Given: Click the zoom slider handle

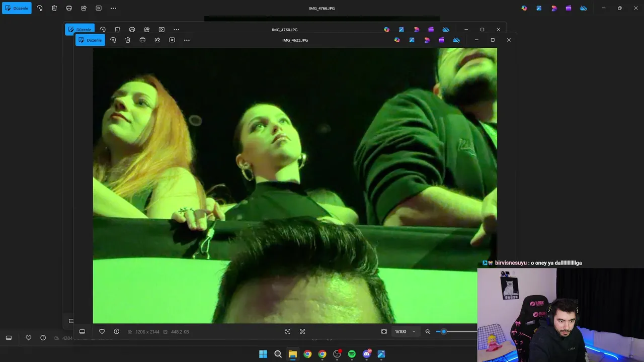Looking at the screenshot, I should (443, 331).
